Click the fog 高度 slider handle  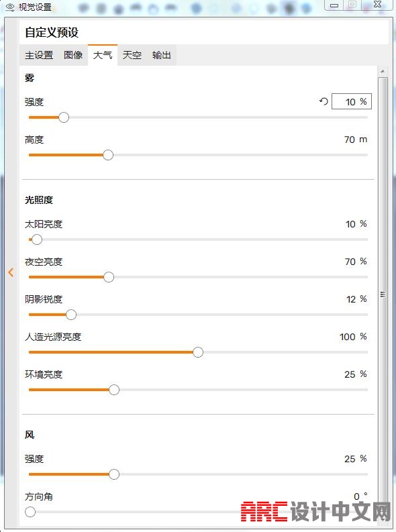(x=108, y=155)
